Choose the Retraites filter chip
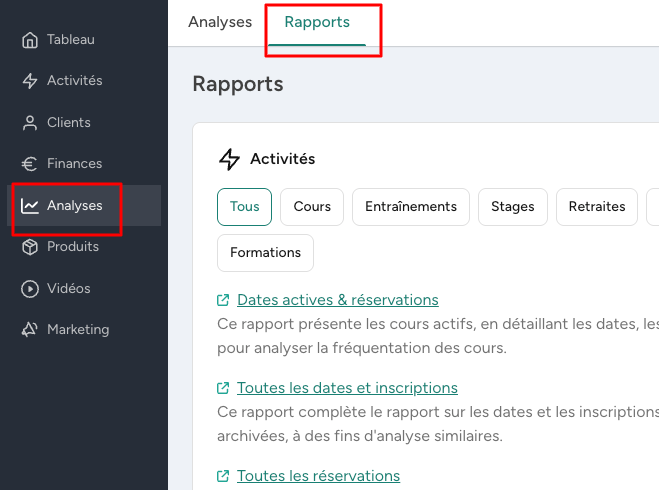659x490 pixels. coord(597,207)
